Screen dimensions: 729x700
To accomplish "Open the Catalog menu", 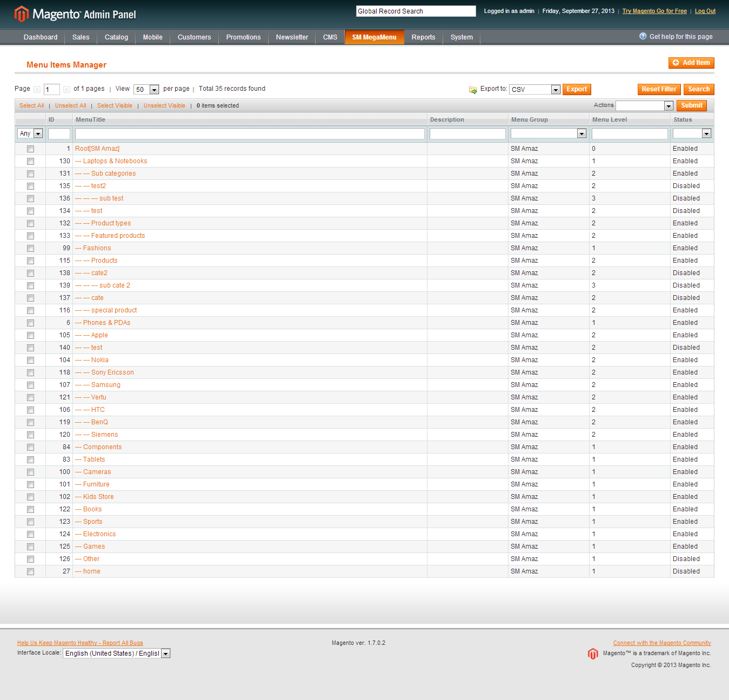I will [116, 37].
